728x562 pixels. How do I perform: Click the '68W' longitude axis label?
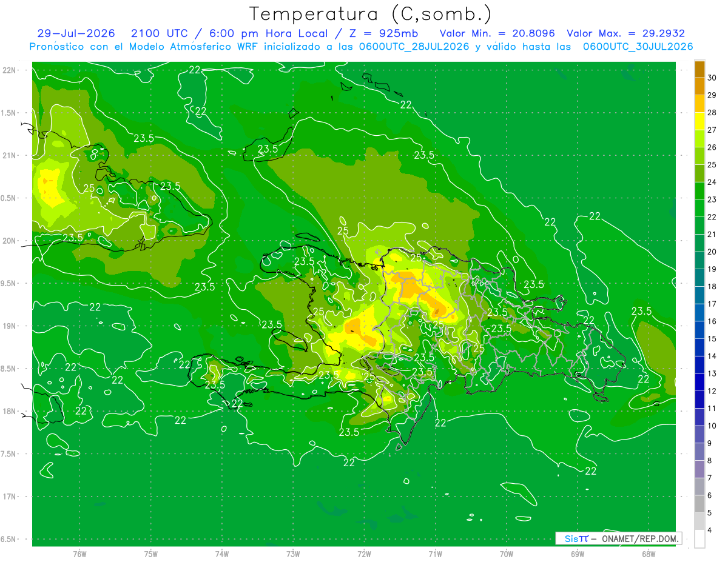[649, 554]
